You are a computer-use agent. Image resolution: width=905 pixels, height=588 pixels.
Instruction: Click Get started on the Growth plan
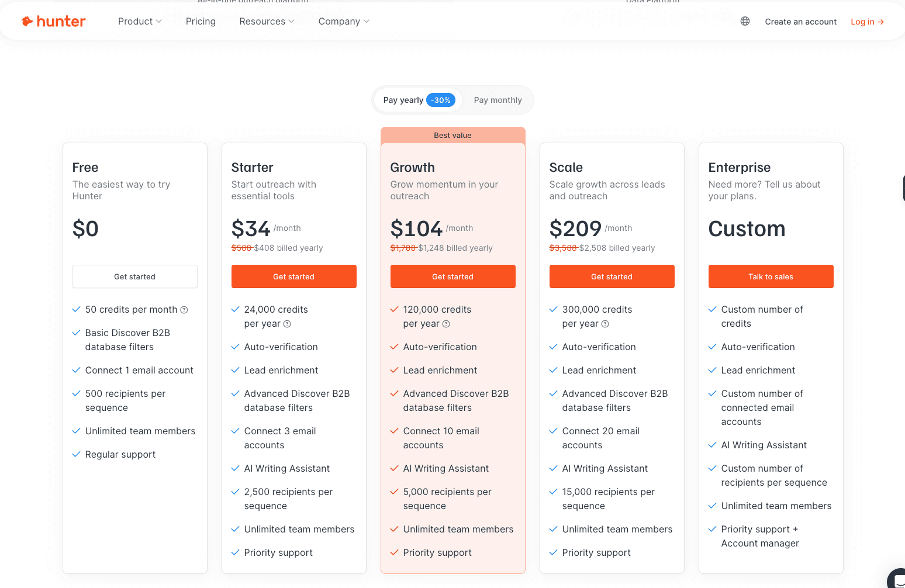452,276
